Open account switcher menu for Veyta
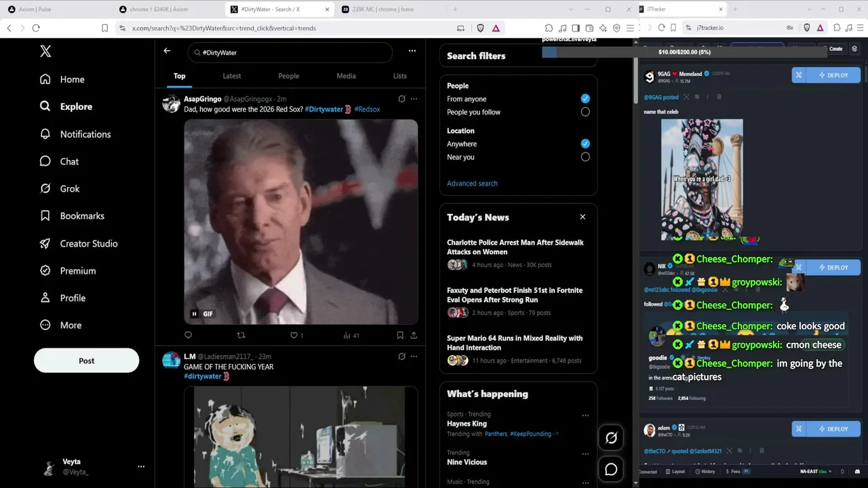Screen dimensions: 868x488 tap(141, 466)
